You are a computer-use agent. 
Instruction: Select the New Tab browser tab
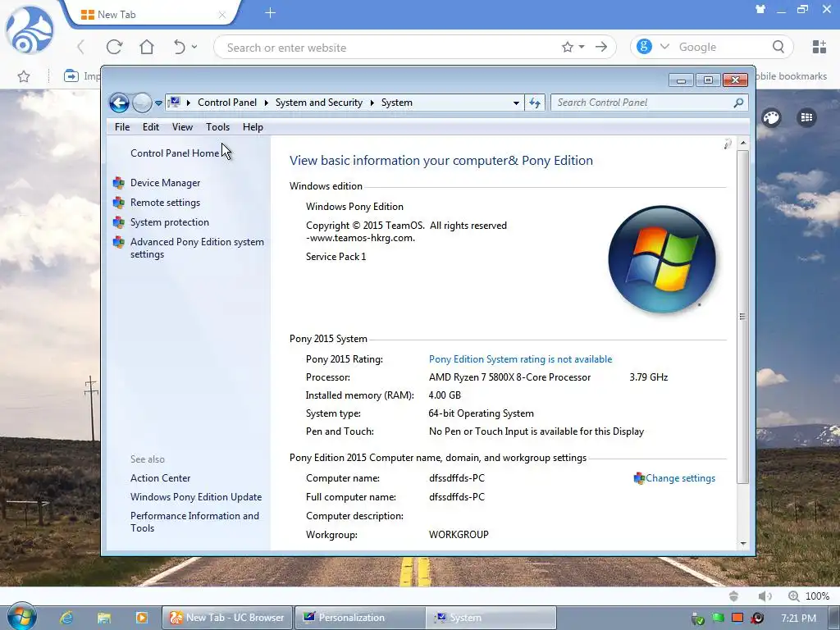(x=153, y=15)
